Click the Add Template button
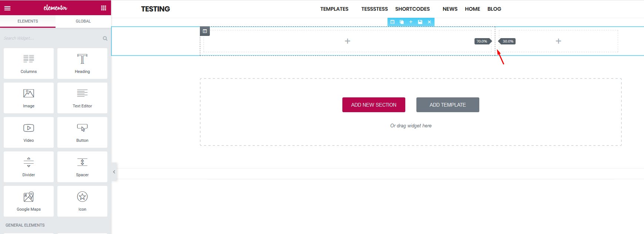Image resolution: width=644 pixels, height=234 pixels. (447, 105)
